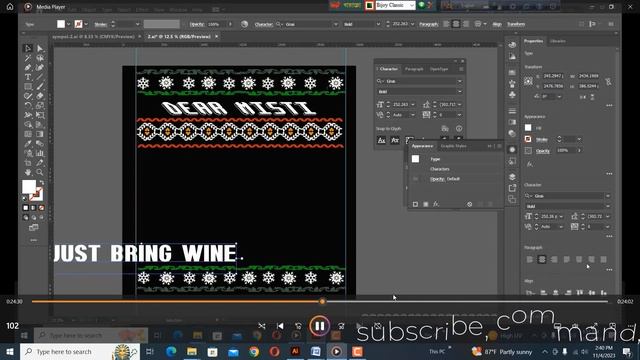Select the Free Transform tool
The height and width of the screenshot is (360, 640).
tap(40, 115)
